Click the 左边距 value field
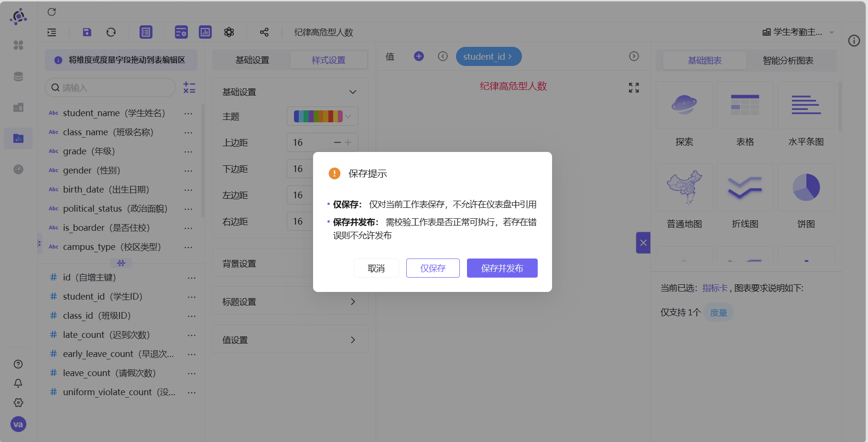Image resolution: width=868 pixels, height=442 pixels. tap(300, 195)
